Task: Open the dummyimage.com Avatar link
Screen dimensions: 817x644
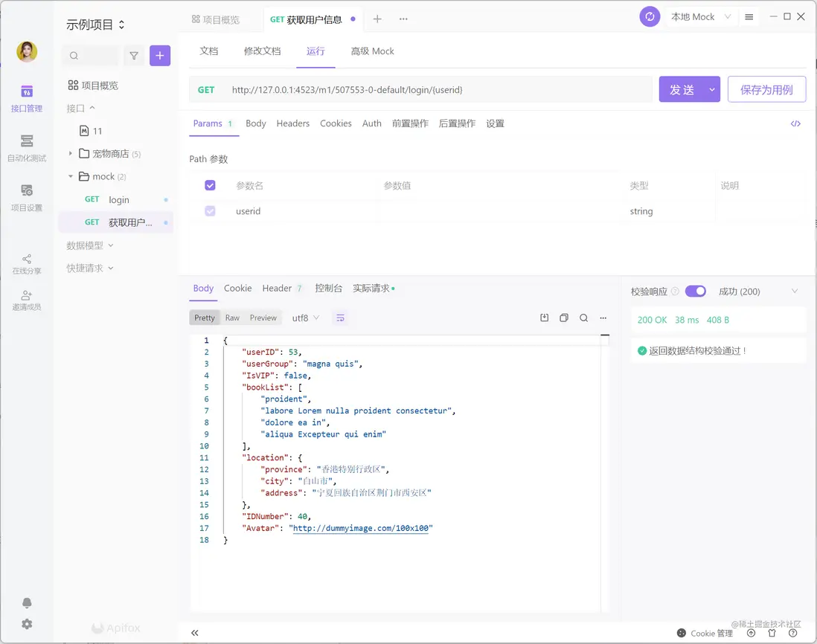Action: pos(361,528)
